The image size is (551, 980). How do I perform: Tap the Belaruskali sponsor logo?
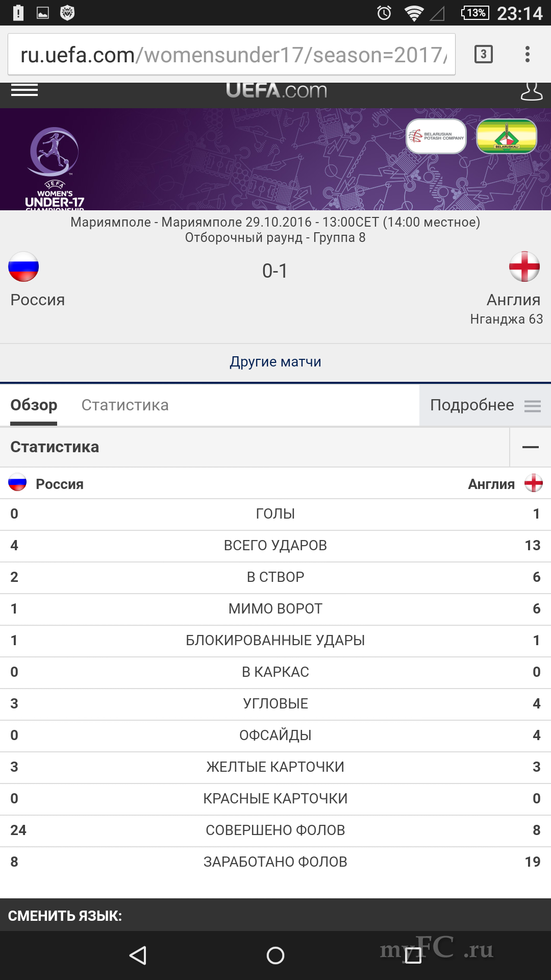[x=506, y=136]
